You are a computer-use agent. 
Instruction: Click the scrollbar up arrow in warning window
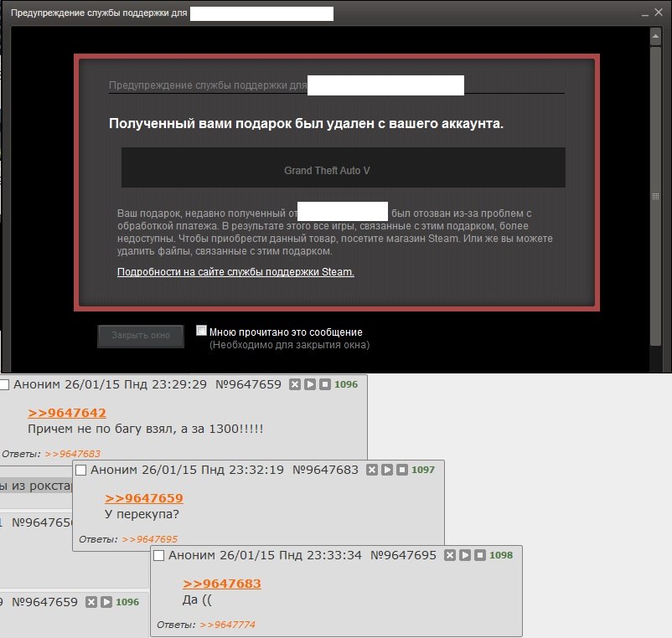655,37
